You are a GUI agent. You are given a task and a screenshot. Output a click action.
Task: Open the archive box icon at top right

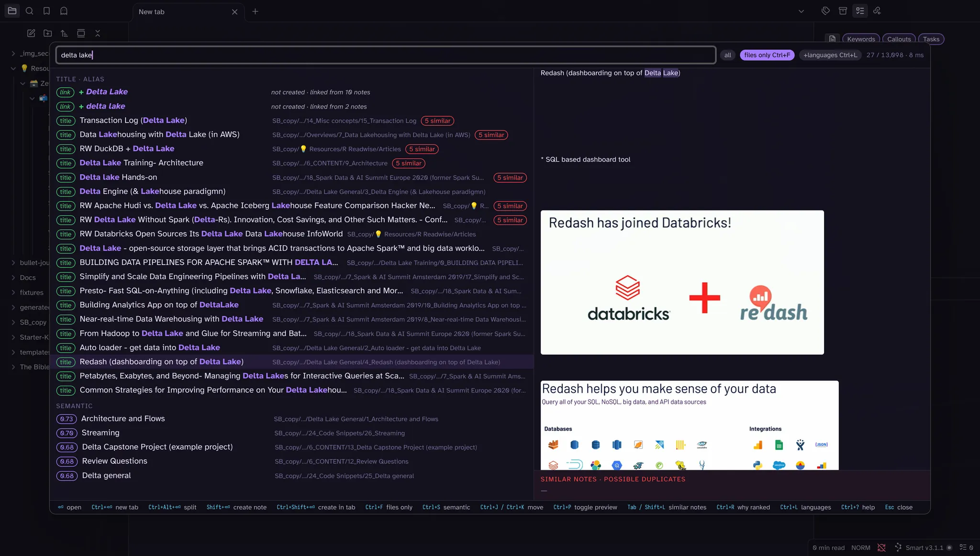843,11
